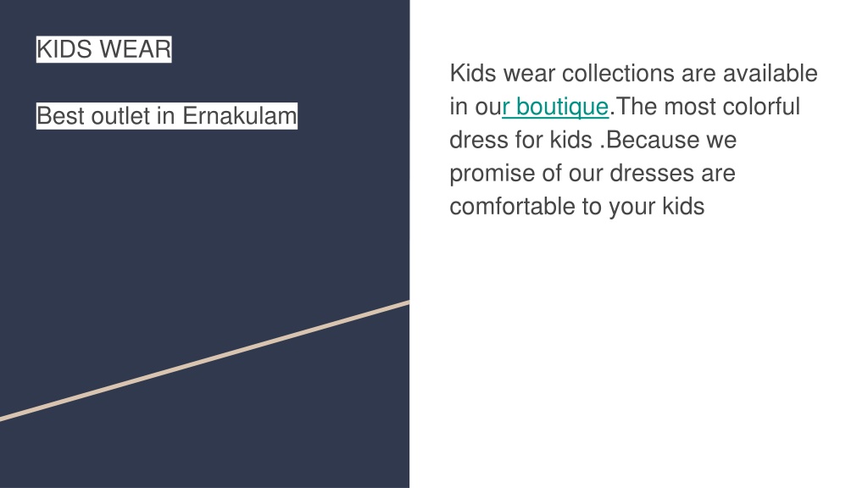Click the word WEAR in the title
Viewport: 868px width, 488px height.
[136, 49]
